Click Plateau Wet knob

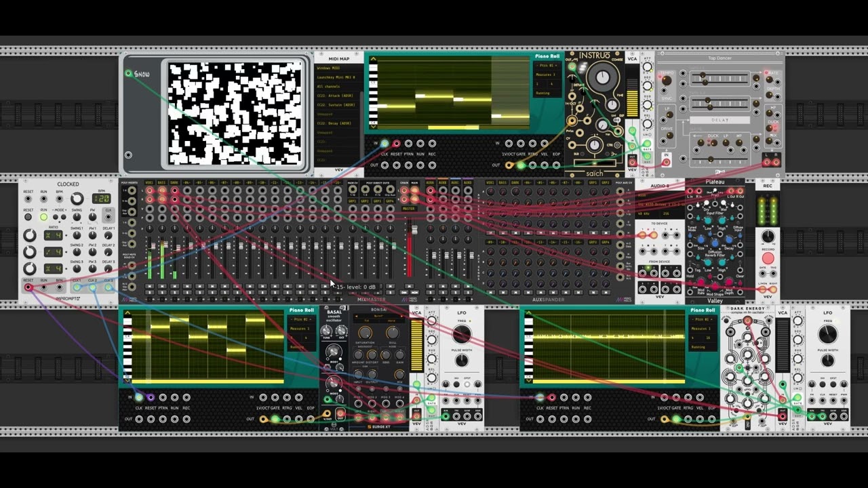tap(723, 203)
